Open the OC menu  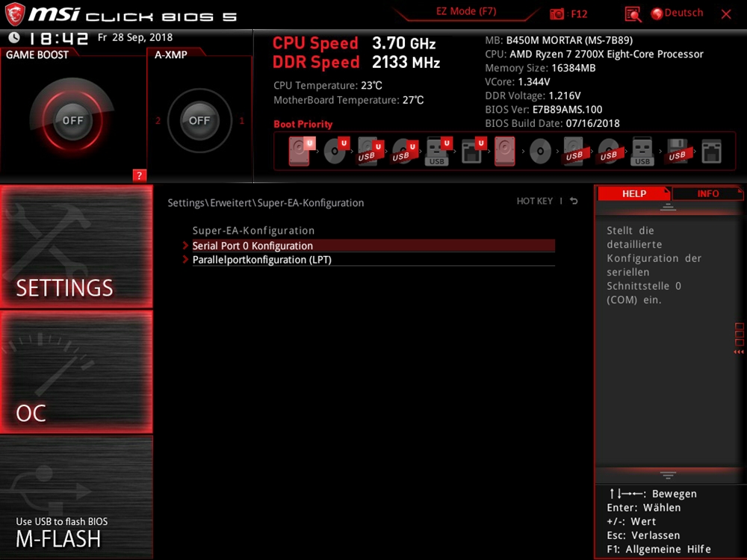76,372
